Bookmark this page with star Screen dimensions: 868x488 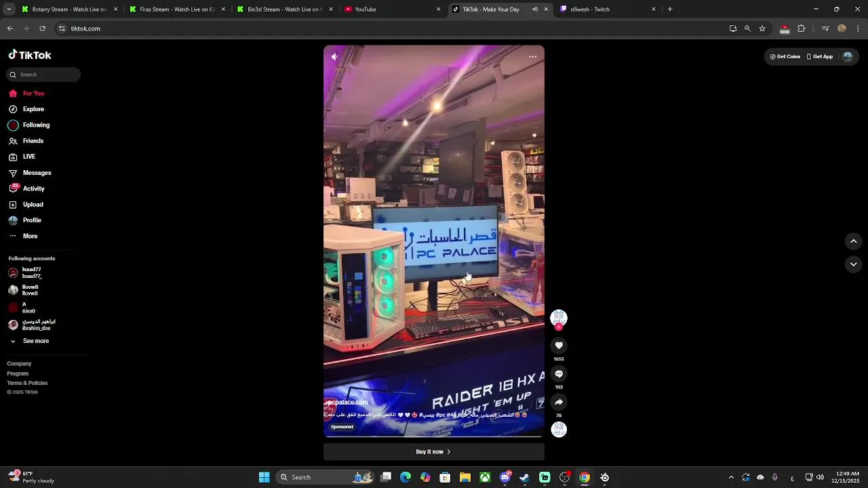click(762, 28)
